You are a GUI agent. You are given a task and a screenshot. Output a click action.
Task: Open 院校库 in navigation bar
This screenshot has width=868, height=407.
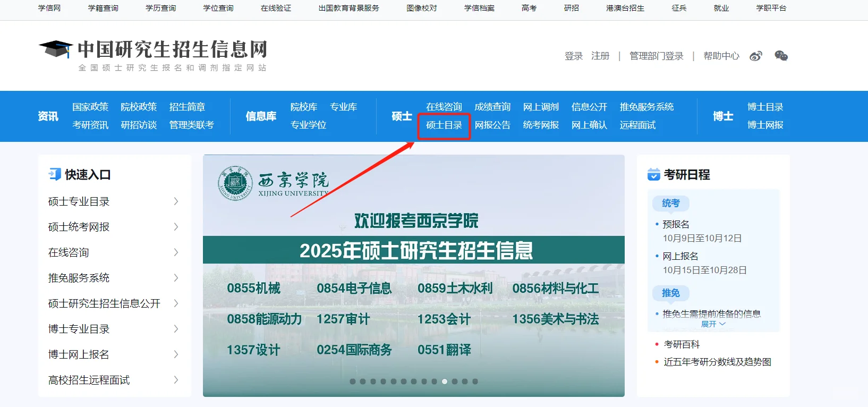pyautogui.click(x=304, y=107)
